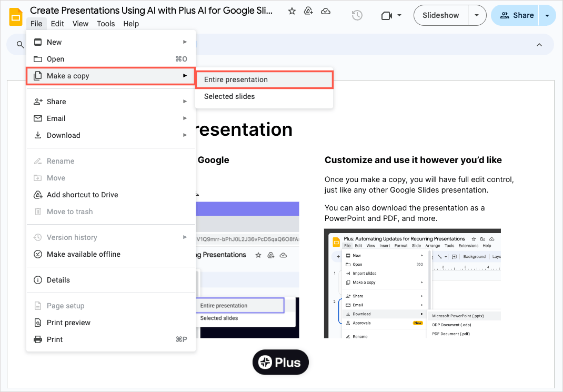Viewport: 563px width, 392px height.
Task: Open the Tools menu
Action: 106,24
